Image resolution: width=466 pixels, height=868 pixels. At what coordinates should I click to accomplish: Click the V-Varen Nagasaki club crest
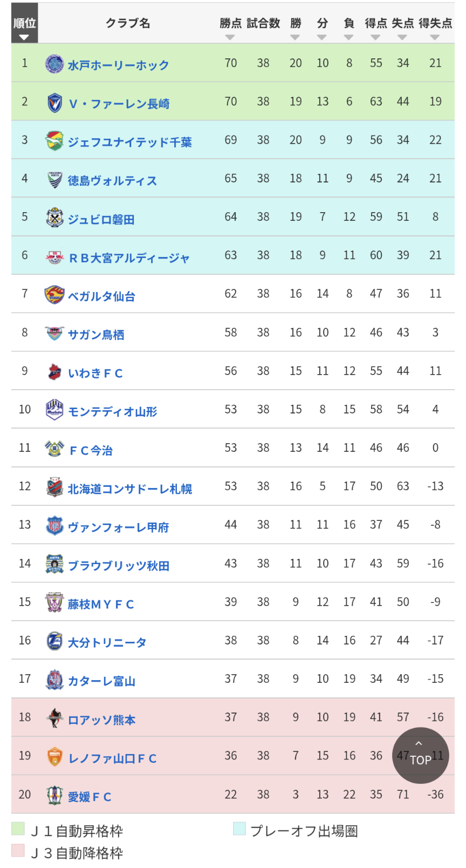pyautogui.click(x=54, y=103)
